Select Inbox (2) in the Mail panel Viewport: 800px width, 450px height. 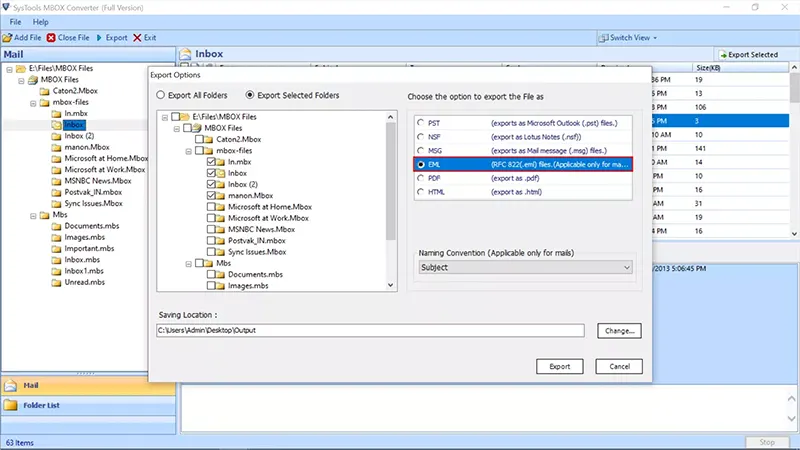pyautogui.click(x=79, y=136)
